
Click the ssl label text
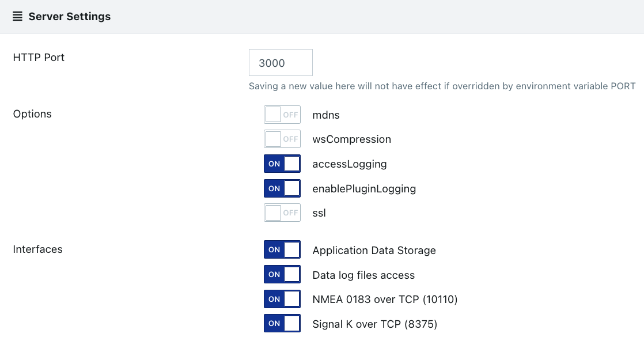[319, 213]
